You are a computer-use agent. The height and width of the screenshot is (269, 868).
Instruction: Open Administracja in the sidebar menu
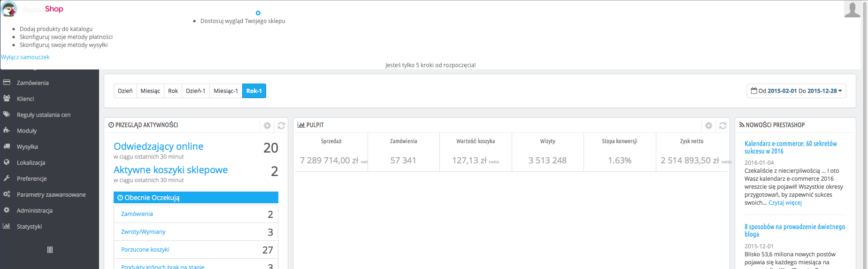[35, 211]
